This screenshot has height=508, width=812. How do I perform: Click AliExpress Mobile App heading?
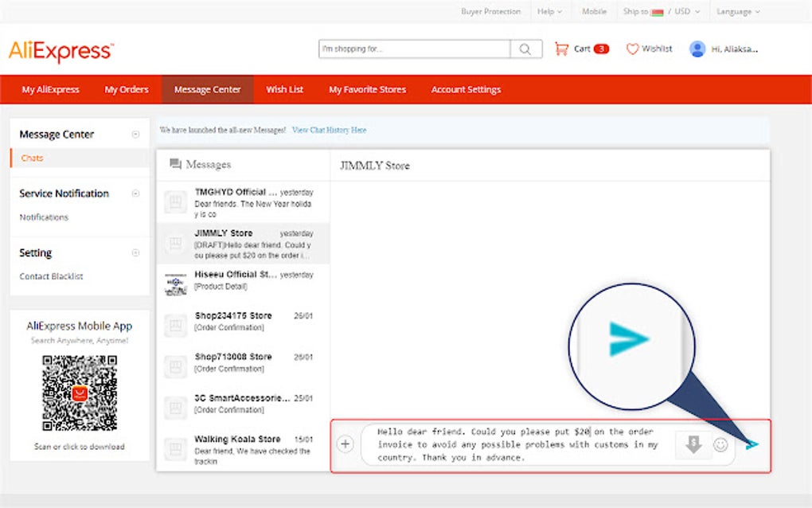[80, 326]
